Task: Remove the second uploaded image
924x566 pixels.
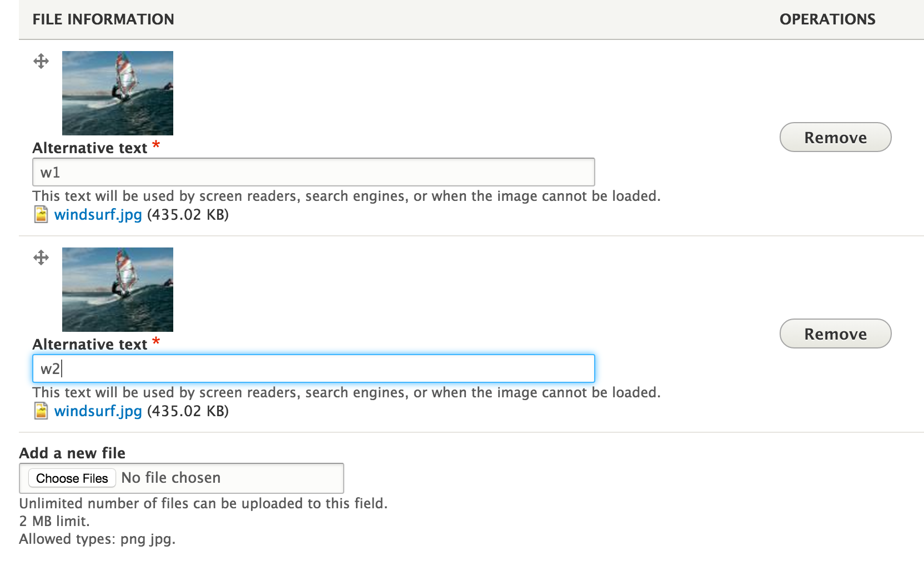Action: click(x=835, y=333)
